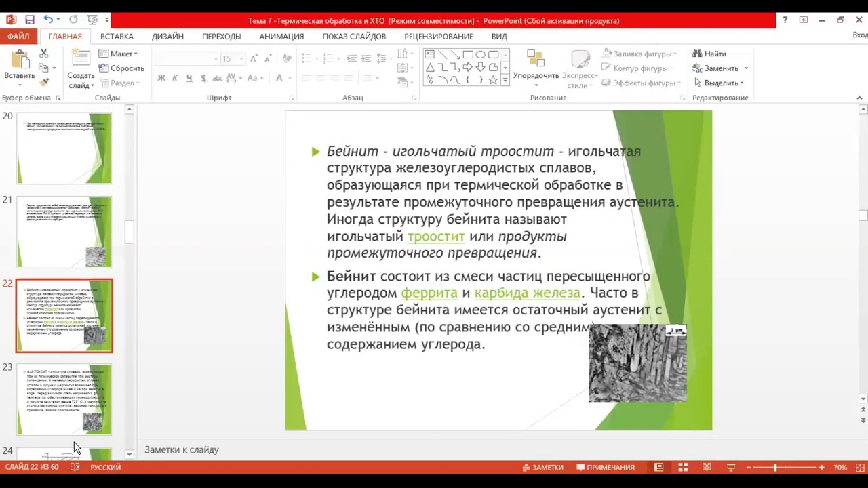
Task: Toggle ЗАМЕТКИ notes pane
Action: [542, 468]
